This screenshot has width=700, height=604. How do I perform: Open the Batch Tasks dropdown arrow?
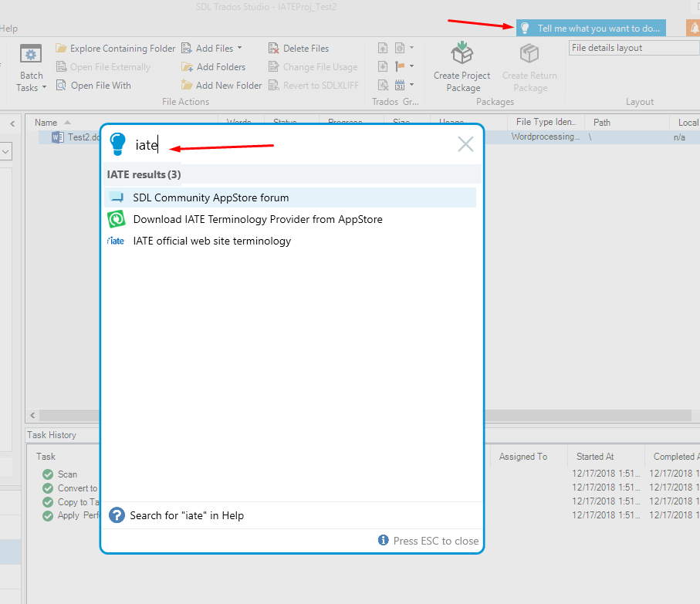(x=44, y=87)
